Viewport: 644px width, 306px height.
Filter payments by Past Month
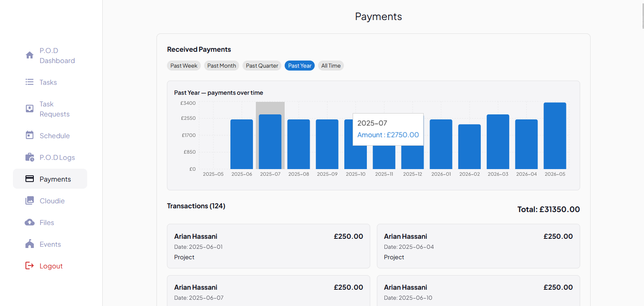click(x=222, y=66)
